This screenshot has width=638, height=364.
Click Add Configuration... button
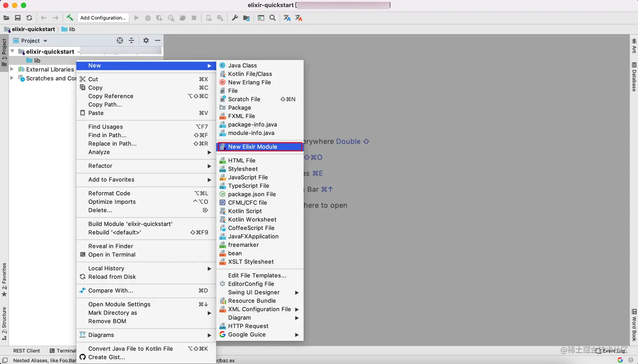[x=103, y=18]
